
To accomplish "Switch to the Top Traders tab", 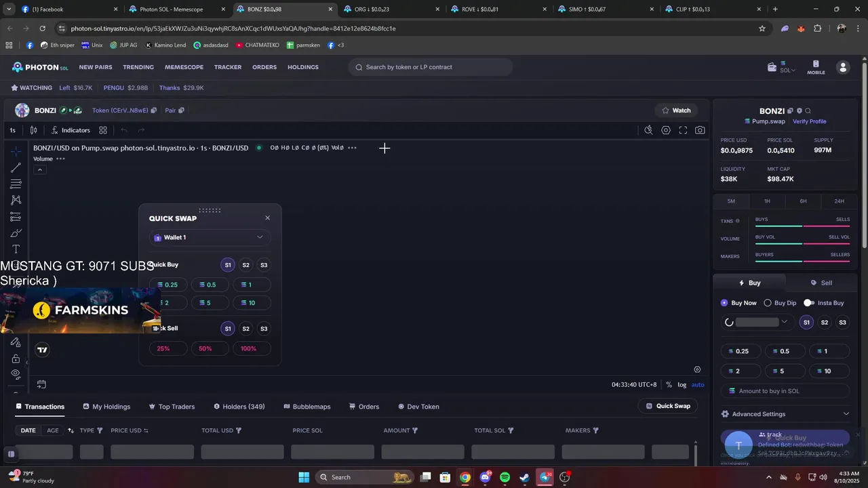I will pyautogui.click(x=172, y=407).
